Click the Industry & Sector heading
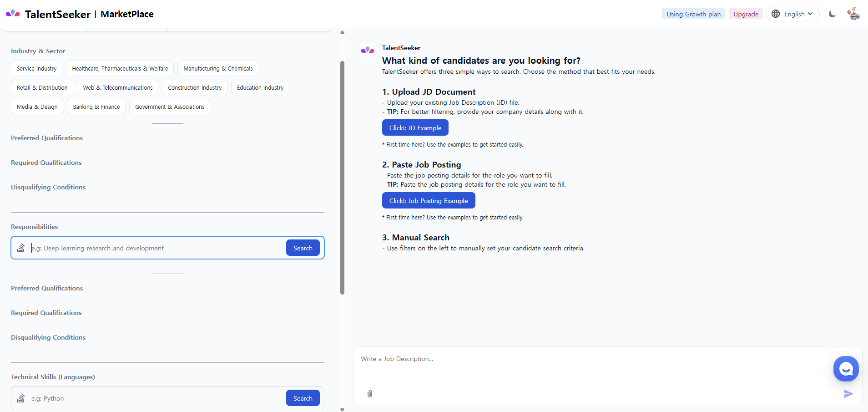Image resolution: width=868 pixels, height=412 pixels. click(x=38, y=51)
